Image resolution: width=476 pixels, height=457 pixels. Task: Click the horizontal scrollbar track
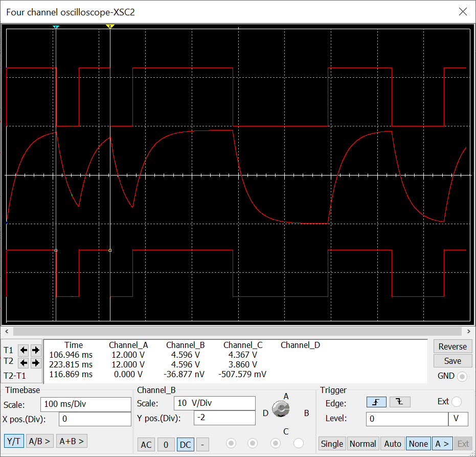tap(237, 331)
